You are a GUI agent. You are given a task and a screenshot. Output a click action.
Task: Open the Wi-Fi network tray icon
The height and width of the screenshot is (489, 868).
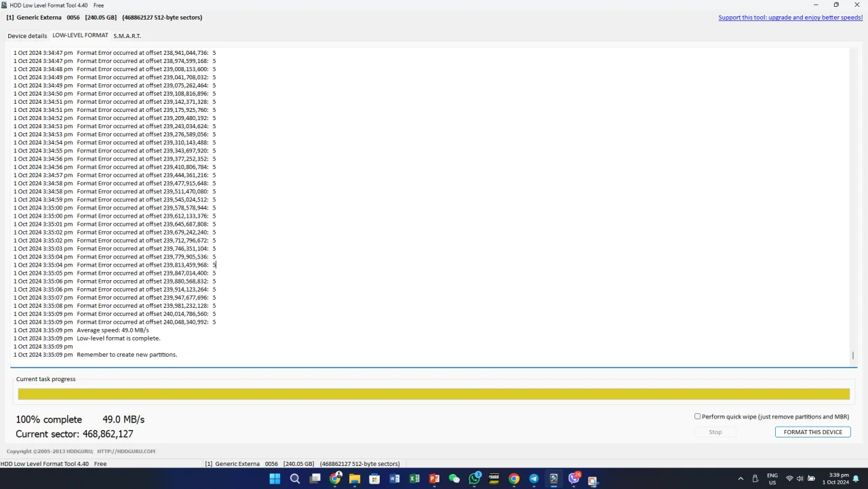point(789,479)
